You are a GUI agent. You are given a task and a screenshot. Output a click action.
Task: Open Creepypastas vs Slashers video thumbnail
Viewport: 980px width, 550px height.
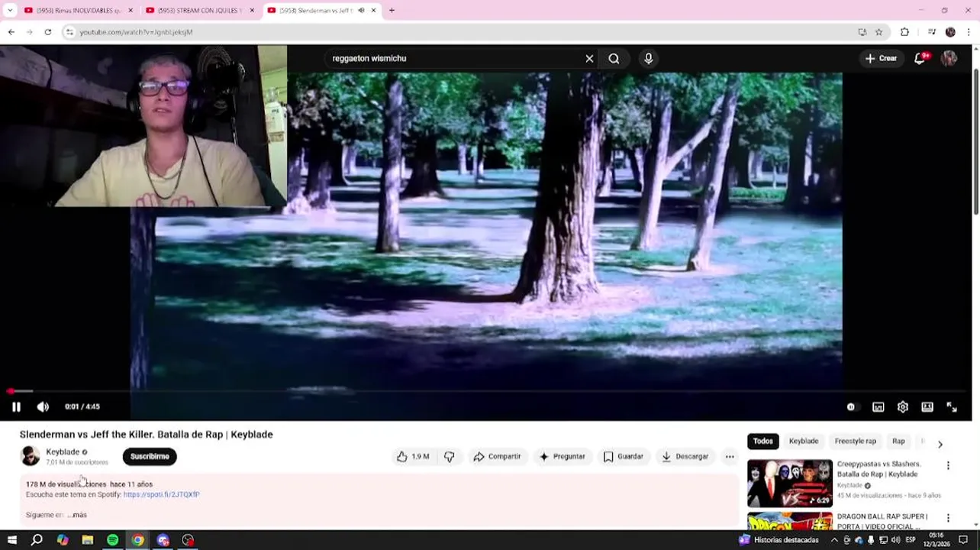(x=790, y=483)
